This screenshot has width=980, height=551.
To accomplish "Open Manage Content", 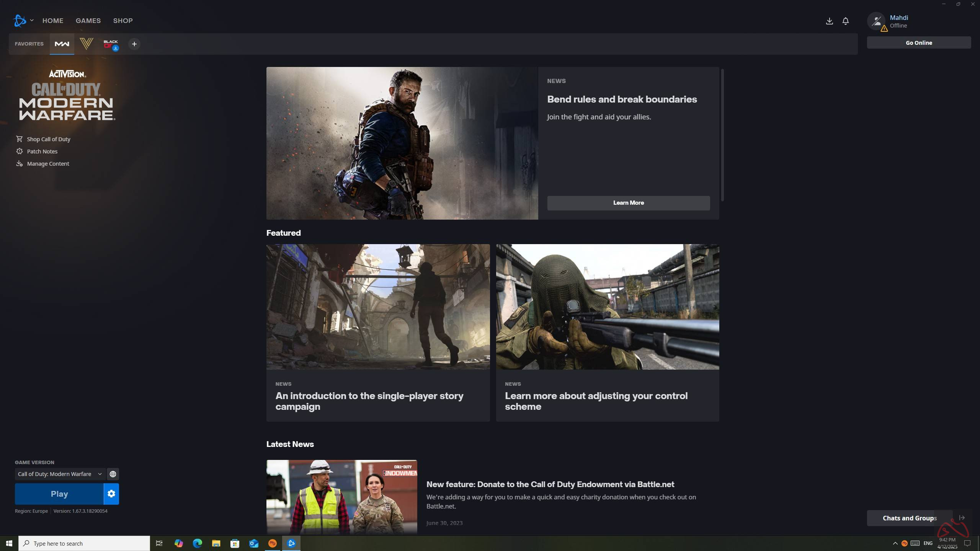I will [x=48, y=163].
